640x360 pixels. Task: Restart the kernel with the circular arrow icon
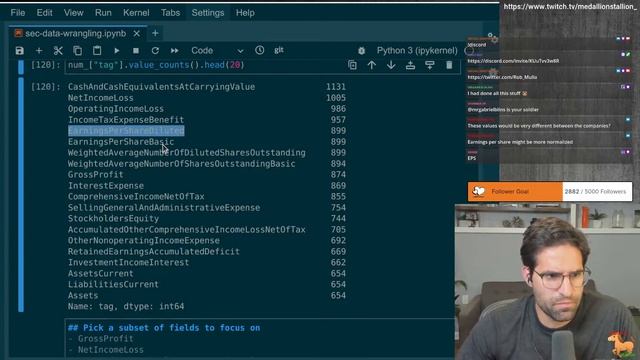155,51
